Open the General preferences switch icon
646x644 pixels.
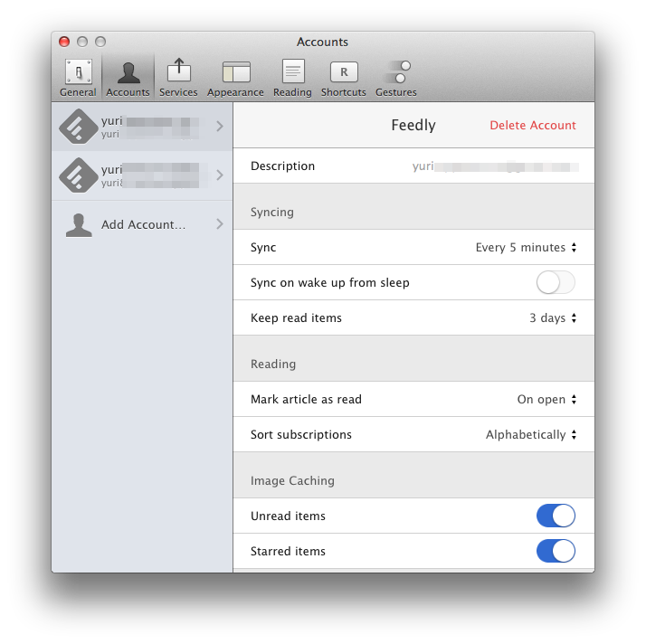(79, 71)
